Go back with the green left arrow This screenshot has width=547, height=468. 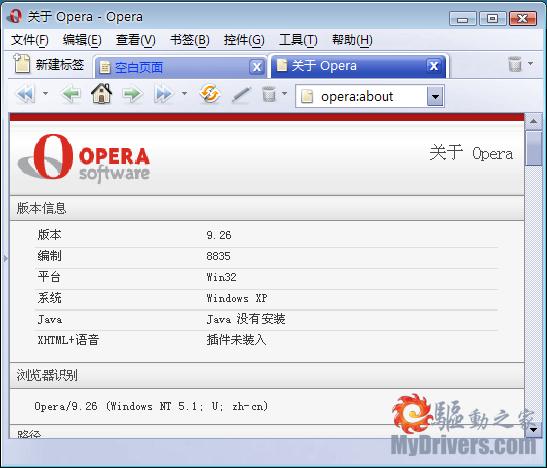[71, 94]
